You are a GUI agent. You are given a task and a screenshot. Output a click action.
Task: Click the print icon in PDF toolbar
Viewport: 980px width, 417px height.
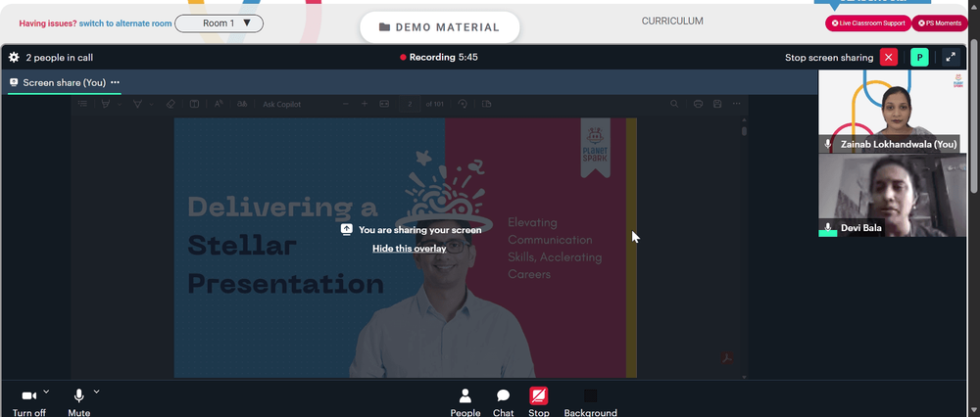(698, 104)
